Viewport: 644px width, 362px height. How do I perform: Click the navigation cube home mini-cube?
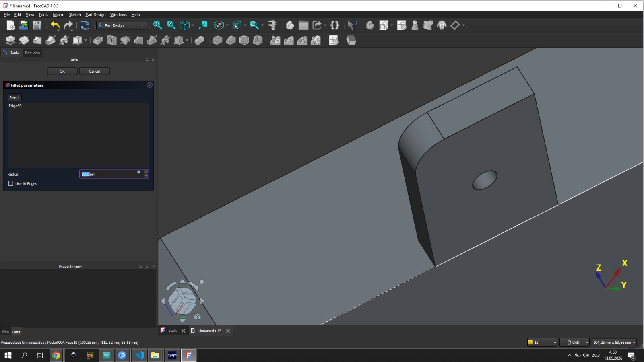coord(198,317)
